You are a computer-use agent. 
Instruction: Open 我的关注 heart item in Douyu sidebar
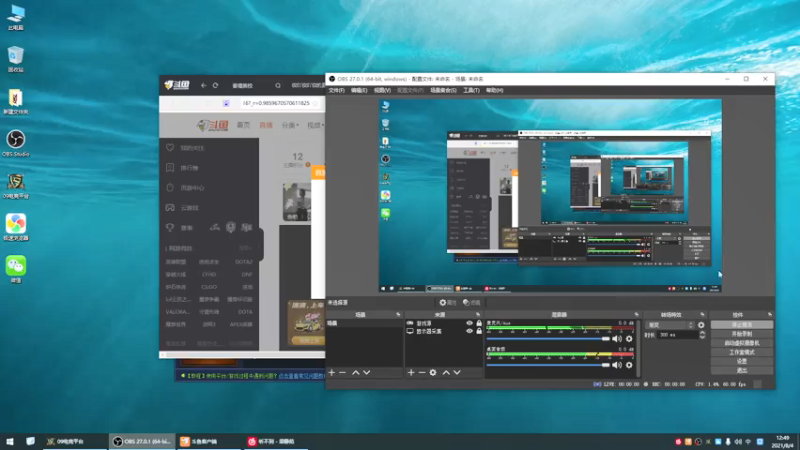(185, 148)
